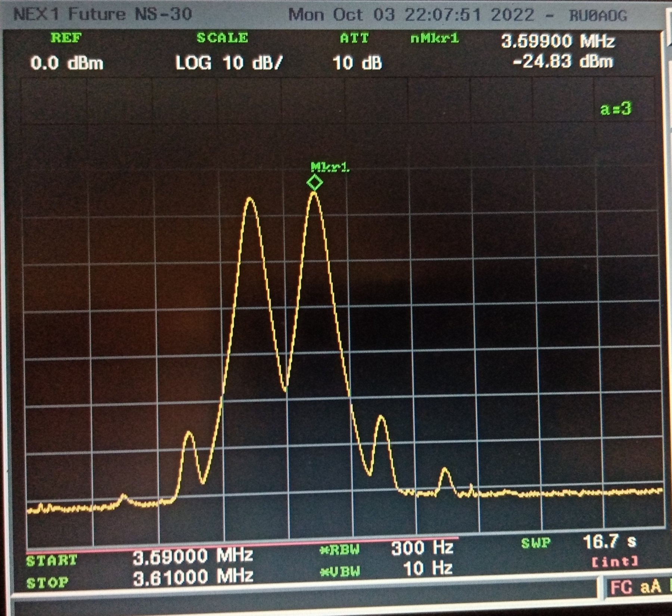Select the nMkr1 marker label
Viewport: 672px width, 616px height.
[x=435, y=38]
